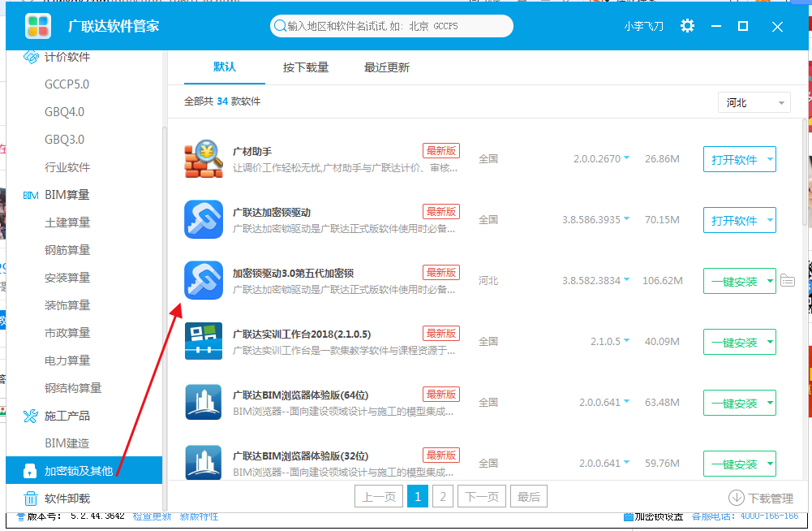This screenshot has height=531, width=812.
Task: Expand version dropdown 3.8.582.3834
Action: pyautogui.click(x=626, y=279)
